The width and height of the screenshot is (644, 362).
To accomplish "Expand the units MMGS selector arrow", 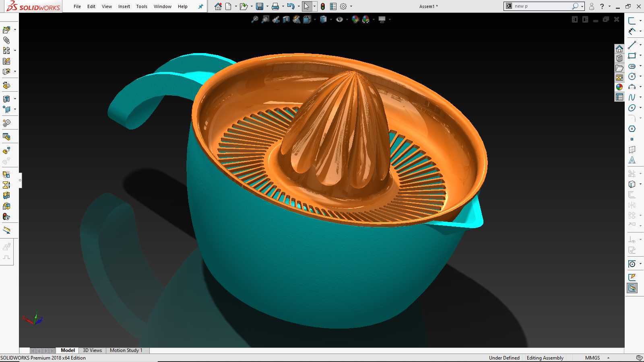I will click(608, 358).
